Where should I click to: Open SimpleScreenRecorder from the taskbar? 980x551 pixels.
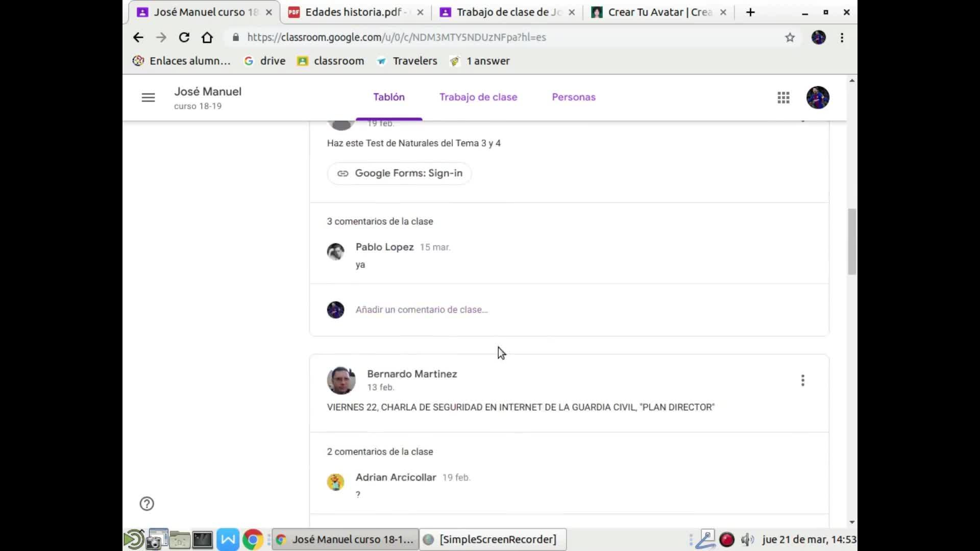493,539
